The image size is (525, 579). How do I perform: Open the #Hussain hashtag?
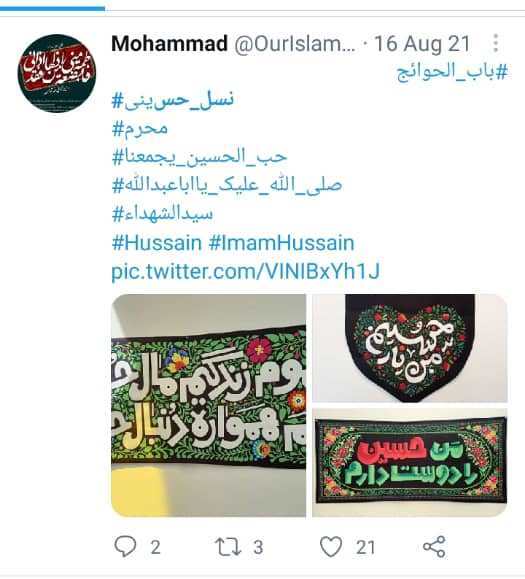pyautogui.click(x=157, y=243)
